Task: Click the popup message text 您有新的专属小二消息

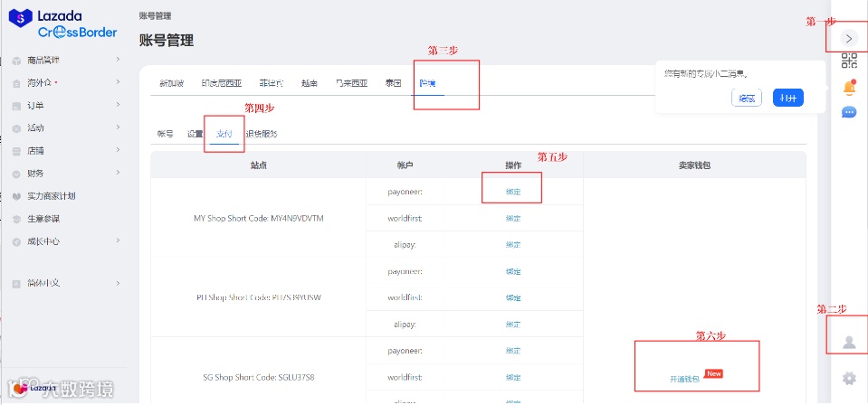Action: click(706, 73)
